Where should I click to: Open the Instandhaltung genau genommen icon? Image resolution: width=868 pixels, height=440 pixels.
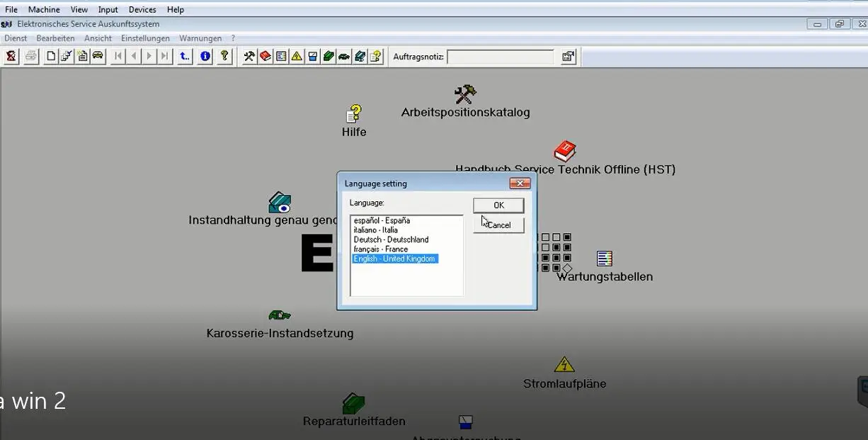[x=280, y=203]
